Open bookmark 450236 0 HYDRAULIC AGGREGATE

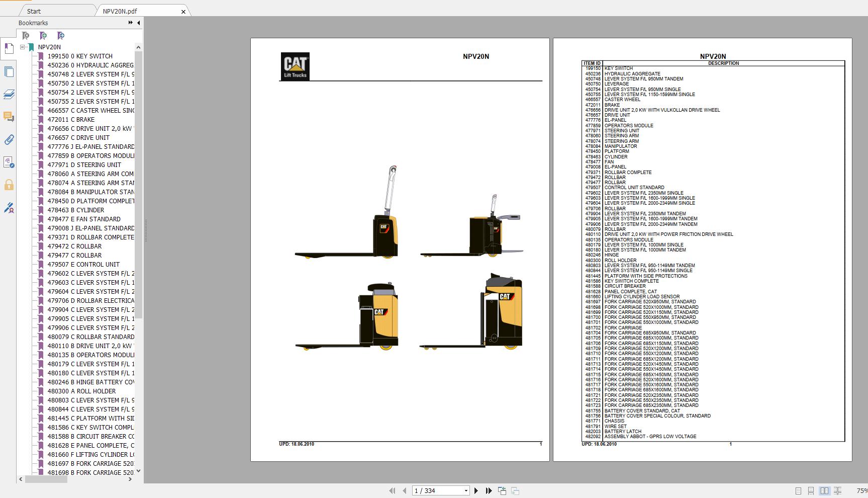pos(90,65)
